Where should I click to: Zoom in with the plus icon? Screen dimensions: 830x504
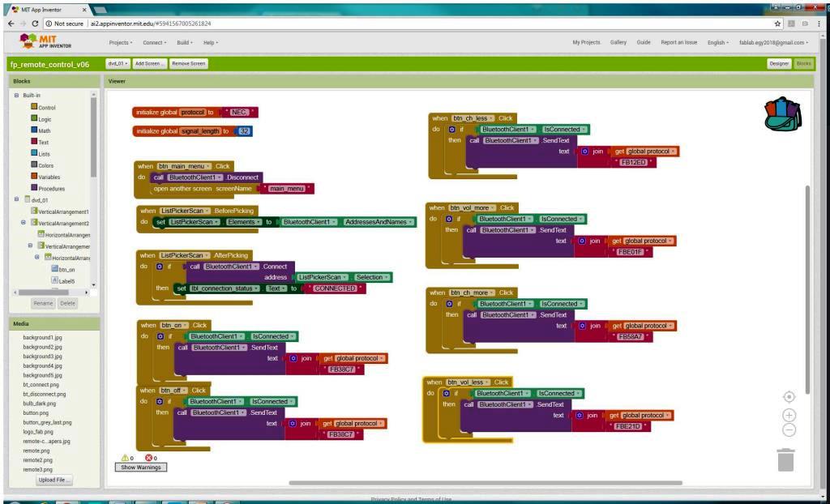point(789,415)
